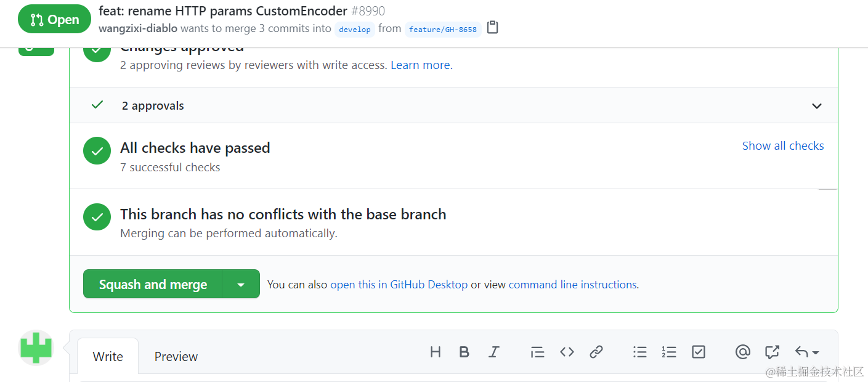
Task: Click the 2 approvals row label
Action: tap(153, 106)
